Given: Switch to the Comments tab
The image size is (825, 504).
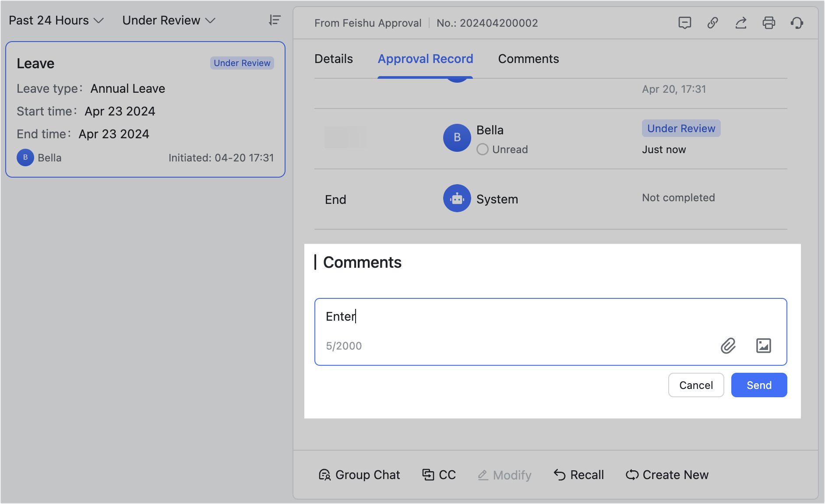Looking at the screenshot, I should (x=529, y=59).
